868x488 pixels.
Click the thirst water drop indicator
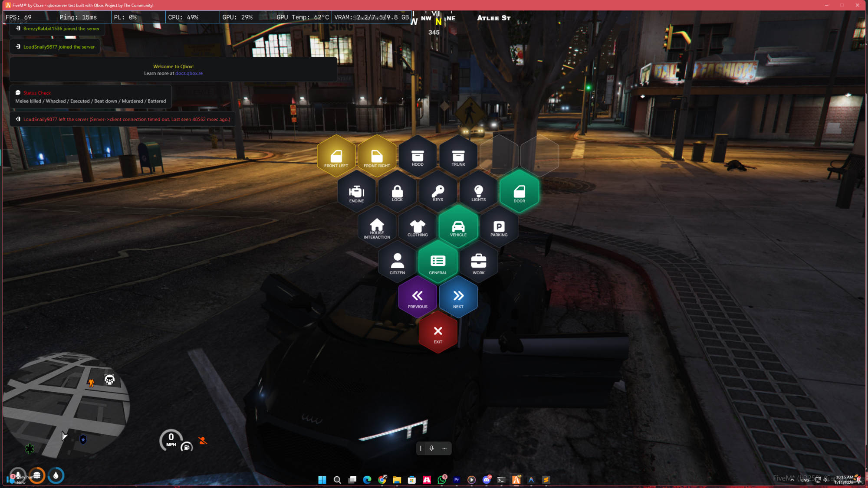tap(56, 475)
